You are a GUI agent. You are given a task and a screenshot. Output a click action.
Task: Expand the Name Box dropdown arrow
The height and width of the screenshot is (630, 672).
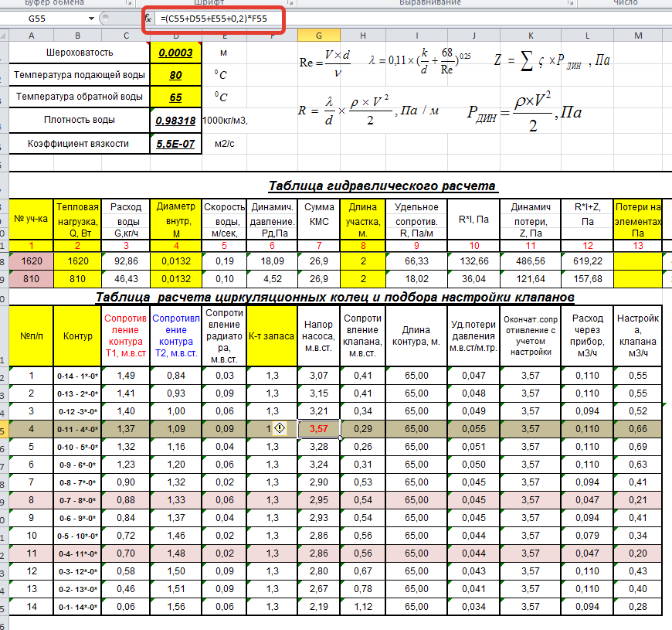click(91, 19)
